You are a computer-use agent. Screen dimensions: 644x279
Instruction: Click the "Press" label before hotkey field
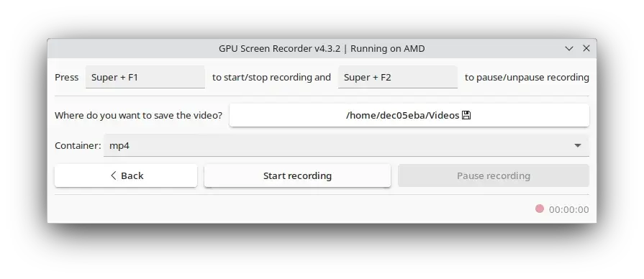66,77
